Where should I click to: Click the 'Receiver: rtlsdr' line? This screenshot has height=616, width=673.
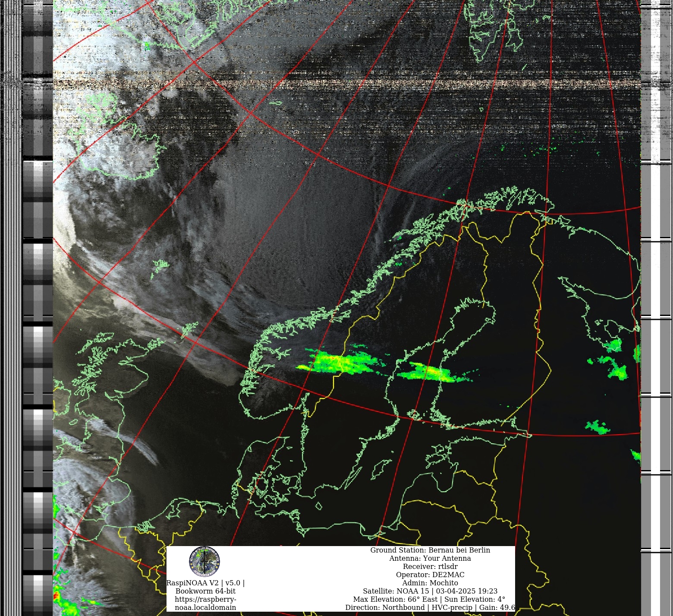[x=430, y=566]
